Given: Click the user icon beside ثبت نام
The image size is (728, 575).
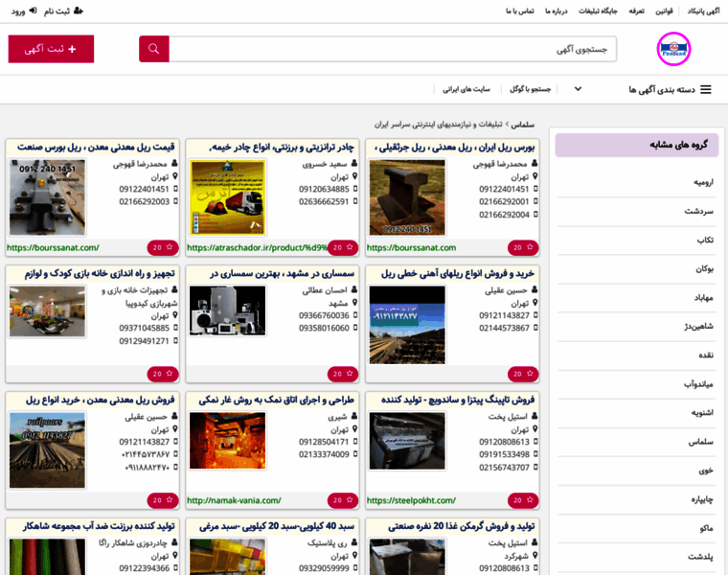Looking at the screenshot, I should coord(78,11).
